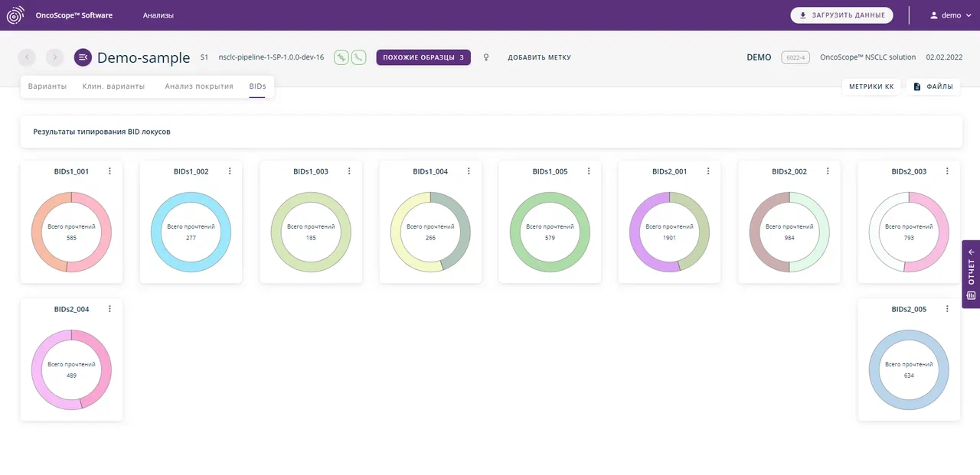The width and height of the screenshot is (980, 475).
Task: Click the female gender icon
Action: click(486, 57)
